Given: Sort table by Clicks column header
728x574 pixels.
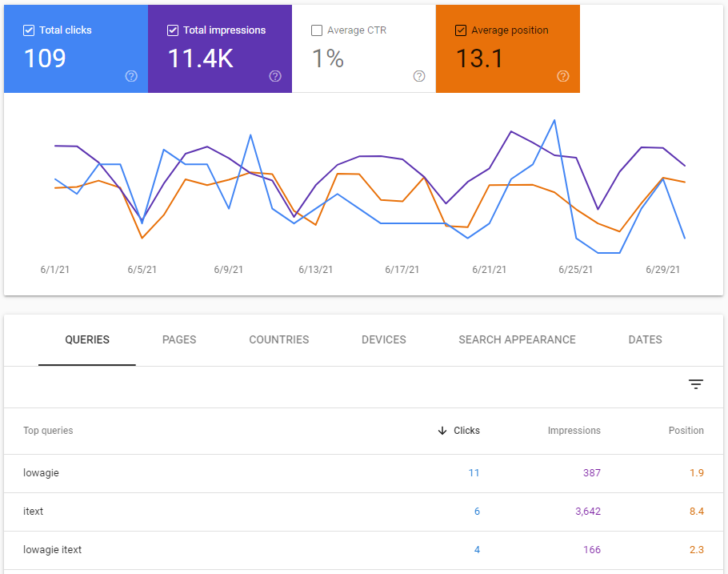Looking at the screenshot, I should (466, 431).
